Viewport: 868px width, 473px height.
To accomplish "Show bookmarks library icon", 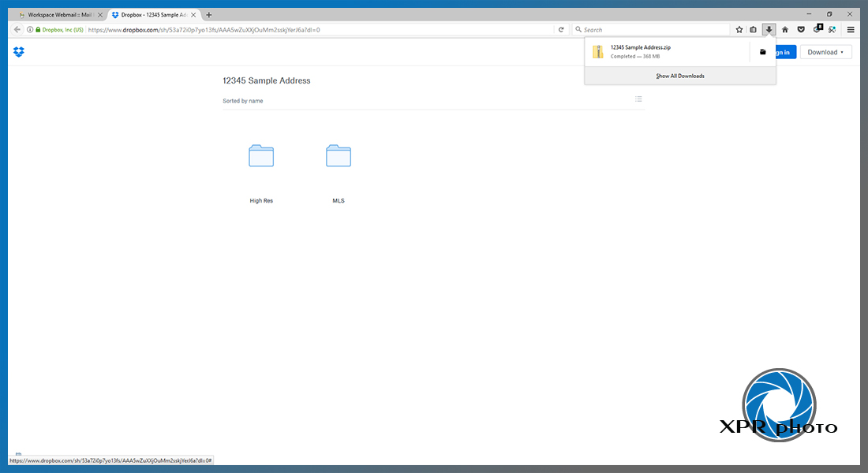I will click(x=753, y=30).
